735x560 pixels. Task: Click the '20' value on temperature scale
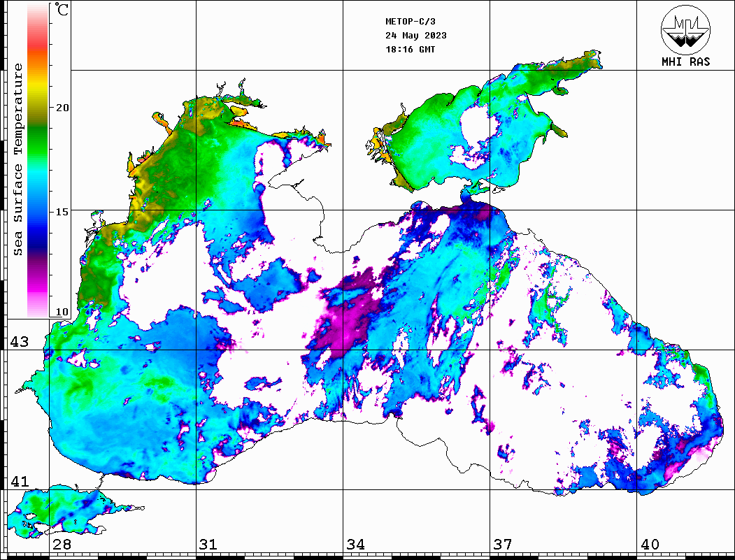point(62,108)
